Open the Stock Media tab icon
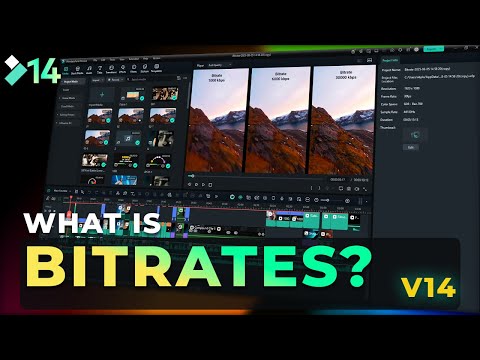The width and height of the screenshot is (480, 360). 77,70
